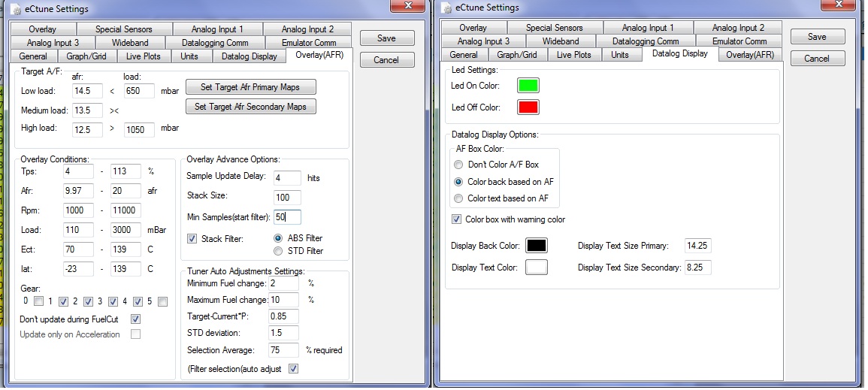Click Selection Average field 75

[283, 349]
